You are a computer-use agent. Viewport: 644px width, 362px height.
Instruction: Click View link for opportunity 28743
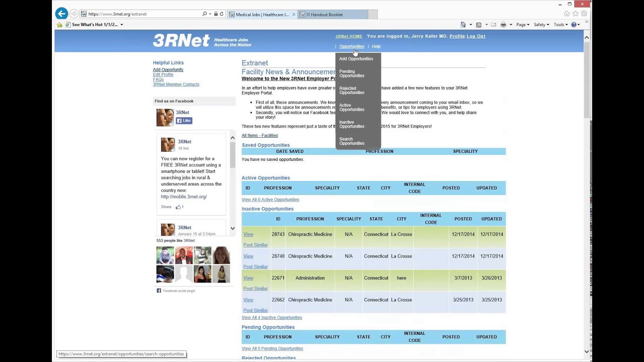(248, 234)
